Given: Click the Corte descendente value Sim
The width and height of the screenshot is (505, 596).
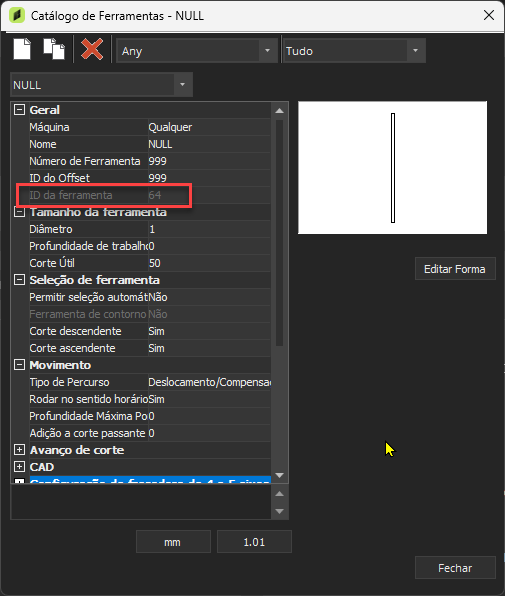Looking at the screenshot, I should 209,331.
